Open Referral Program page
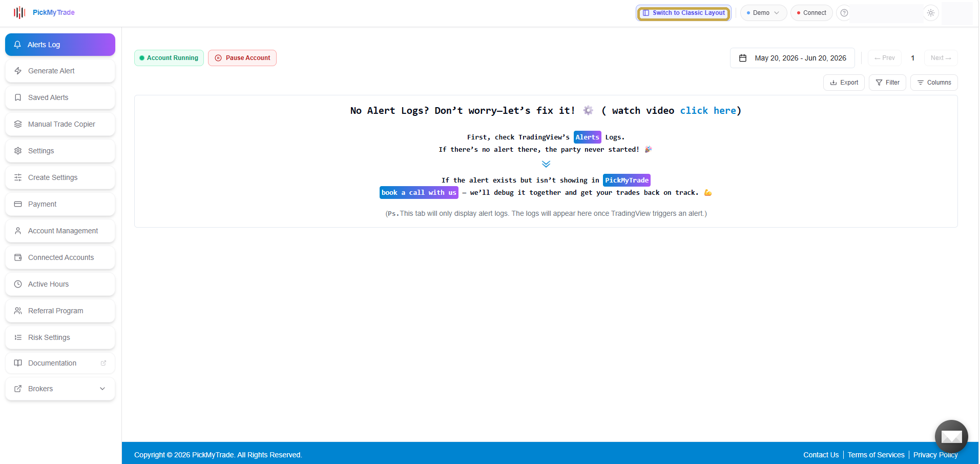Screen dimensions: 980x464 click(60, 311)
